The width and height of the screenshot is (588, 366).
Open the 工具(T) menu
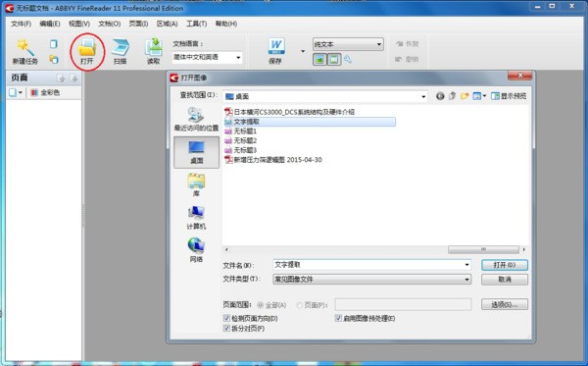tap(197, 24)
